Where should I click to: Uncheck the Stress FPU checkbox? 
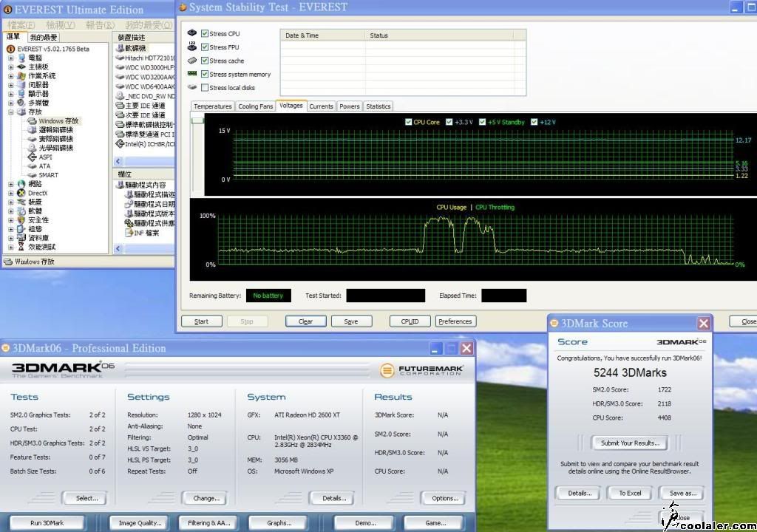(x=205, y=47)
